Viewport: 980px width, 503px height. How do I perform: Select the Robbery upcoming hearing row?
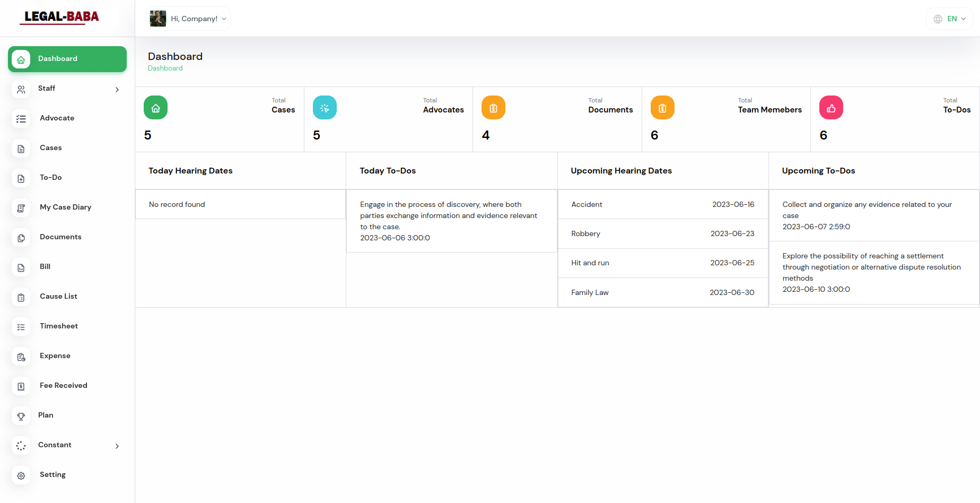[x=662, y=234]
